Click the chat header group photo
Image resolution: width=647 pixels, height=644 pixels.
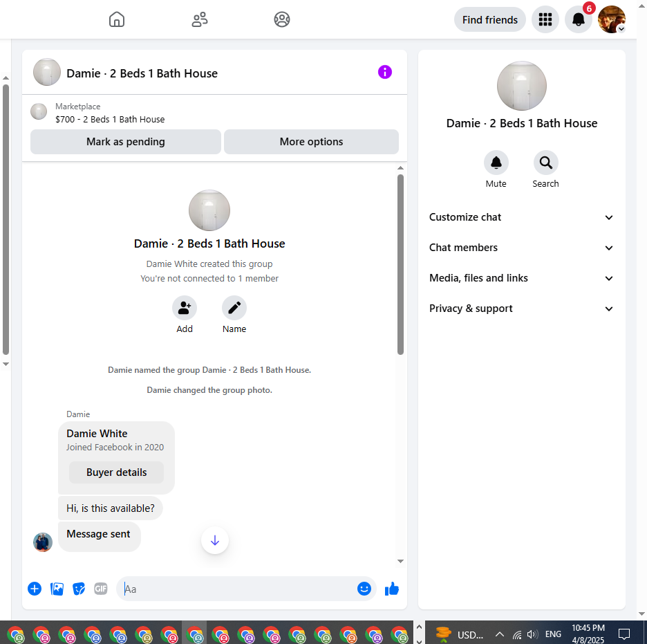(x=47, y=72)
